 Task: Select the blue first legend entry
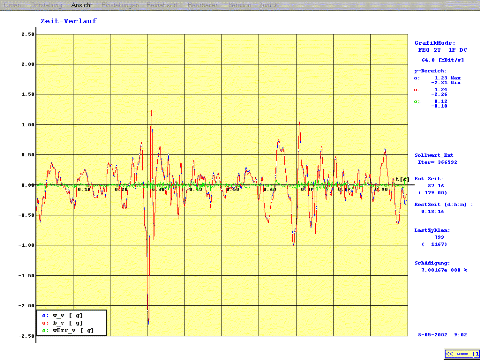62,315
